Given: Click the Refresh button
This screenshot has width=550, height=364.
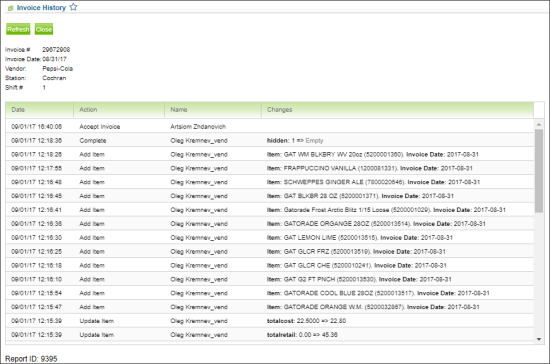Looking at the screenshot, I should (18, 29).
